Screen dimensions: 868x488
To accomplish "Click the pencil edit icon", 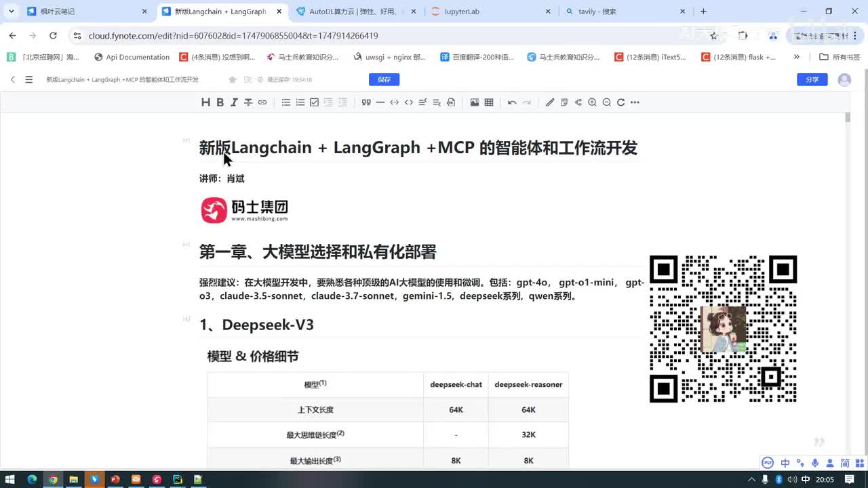I will coord(550,102).
